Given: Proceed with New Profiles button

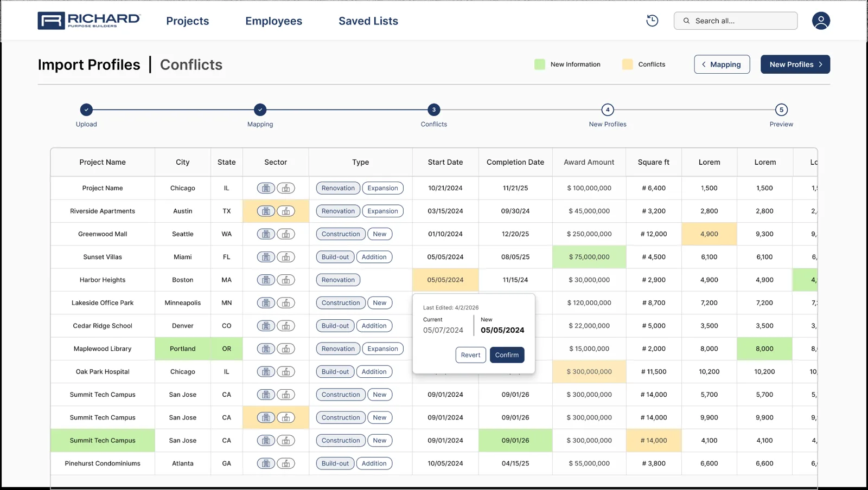Looking at the screenshot, I should pos(795,65).
